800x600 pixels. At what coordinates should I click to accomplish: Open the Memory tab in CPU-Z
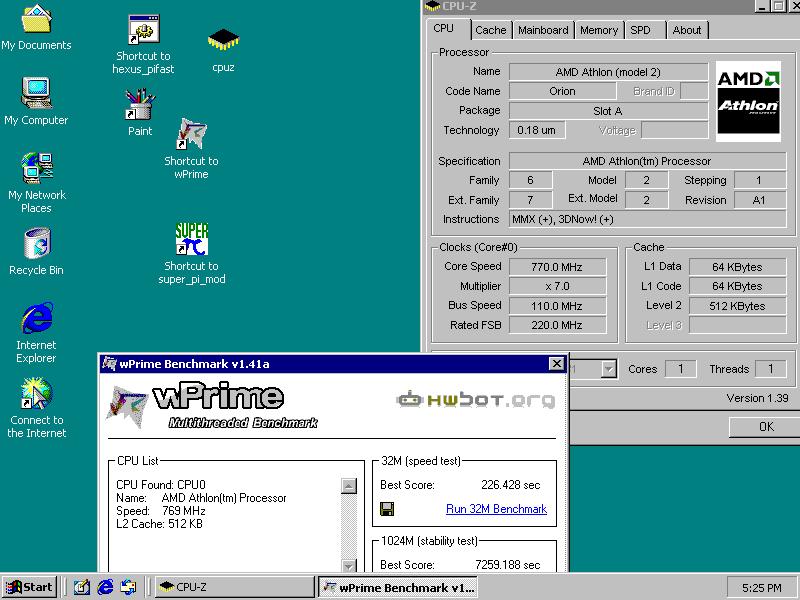click(x=599, y=30)
